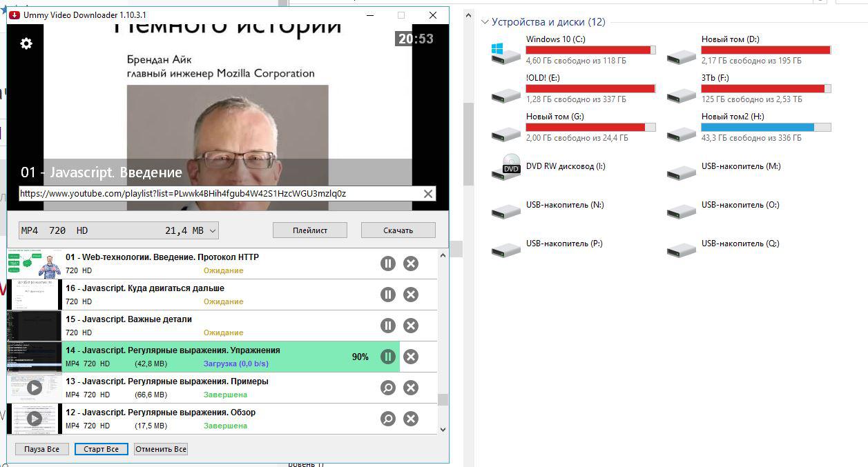Select the '01 - Javascript. Введение' video title
This screenshot has height=467, width=868.
coord(102,172)
